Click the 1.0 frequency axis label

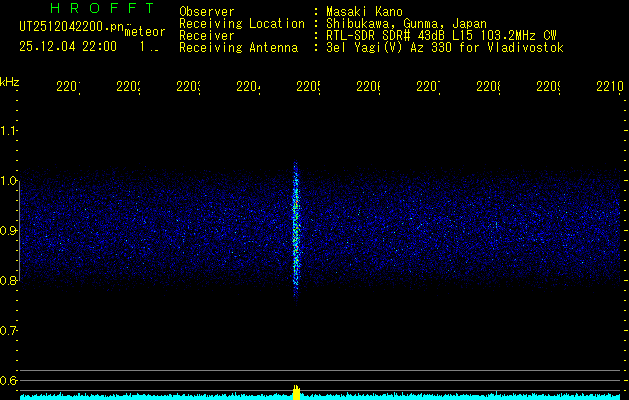coord(9,181)
